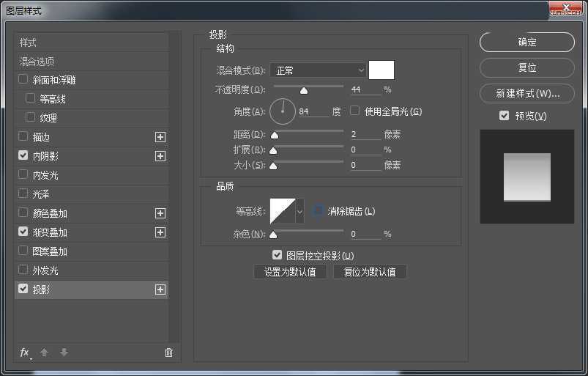588x376 pixels.
Task: Uncheck 投影 checkbox
Action: [x=23, y=289]
